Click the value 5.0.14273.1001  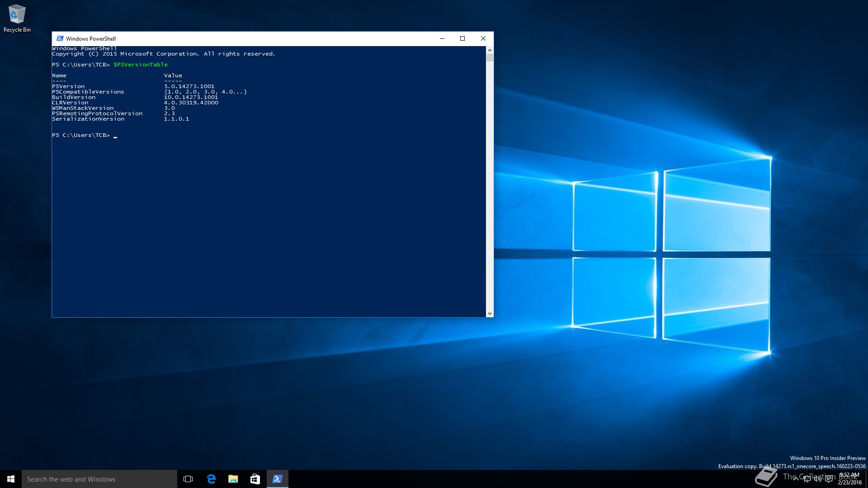189,86
